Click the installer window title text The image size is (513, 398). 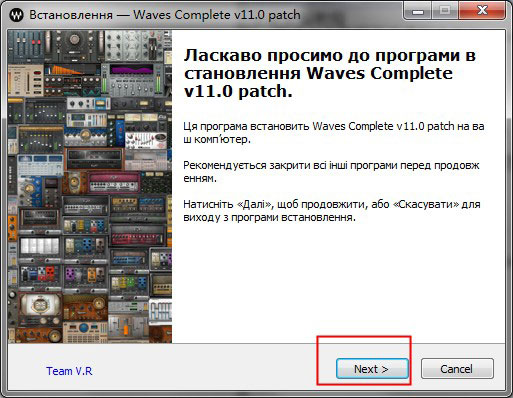(x=165, y=15)
